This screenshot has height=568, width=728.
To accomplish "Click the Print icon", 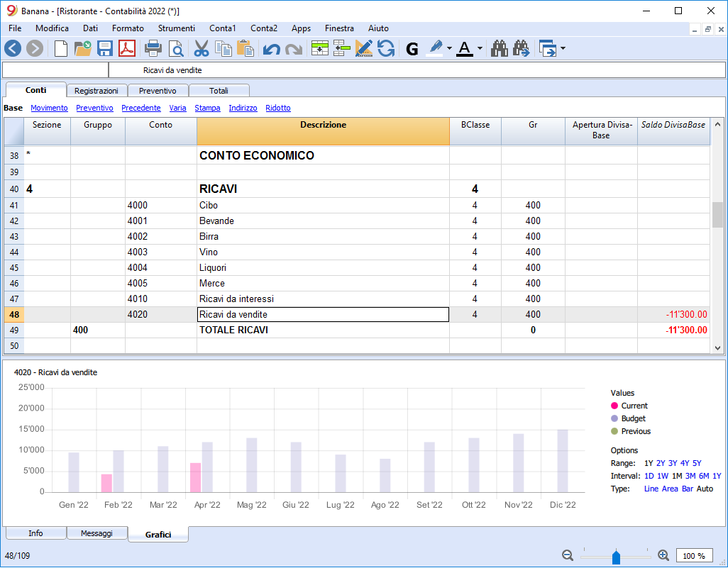I will click(153, 48).
